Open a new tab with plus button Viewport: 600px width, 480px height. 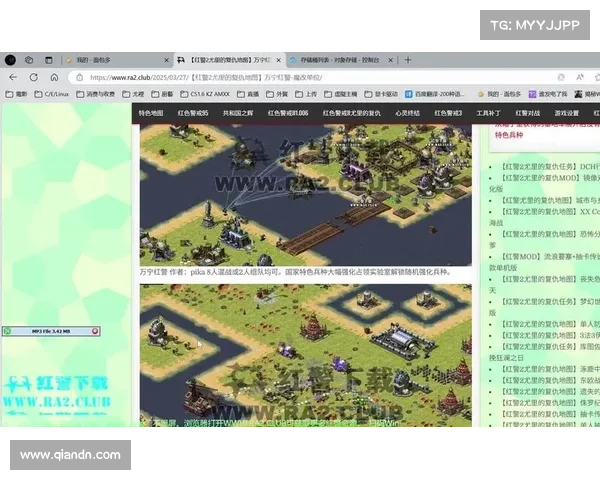(408, 60)
